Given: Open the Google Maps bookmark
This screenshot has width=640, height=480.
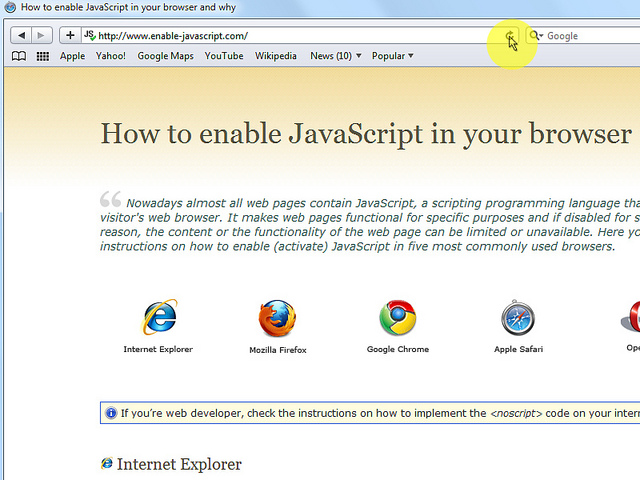Looking at the screenshot, I should tap(165, 56).
